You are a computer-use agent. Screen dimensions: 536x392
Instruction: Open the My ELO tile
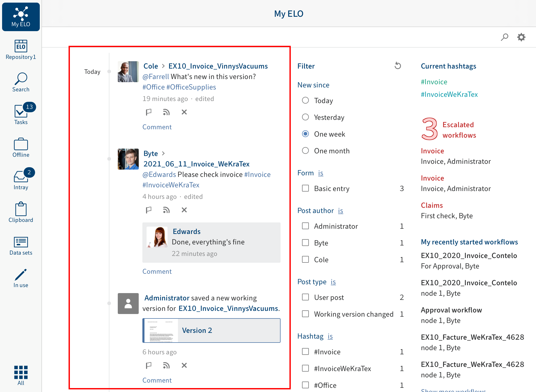pyautogui.click(x=21, y=17)
